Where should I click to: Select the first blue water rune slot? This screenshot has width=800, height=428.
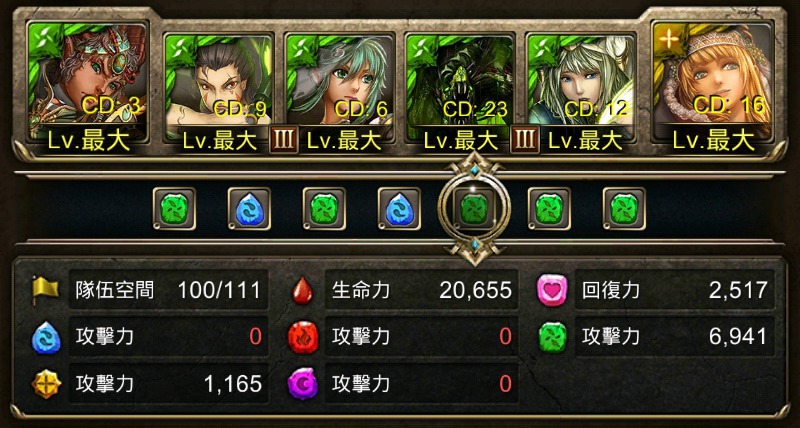click(x=249, y=209)
